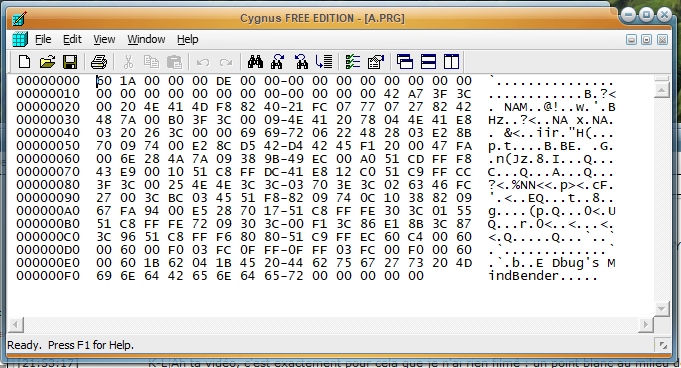Save the file with the floppy disk icon
The height and width of the screenshot is (368, 681).
click(70, 62)
